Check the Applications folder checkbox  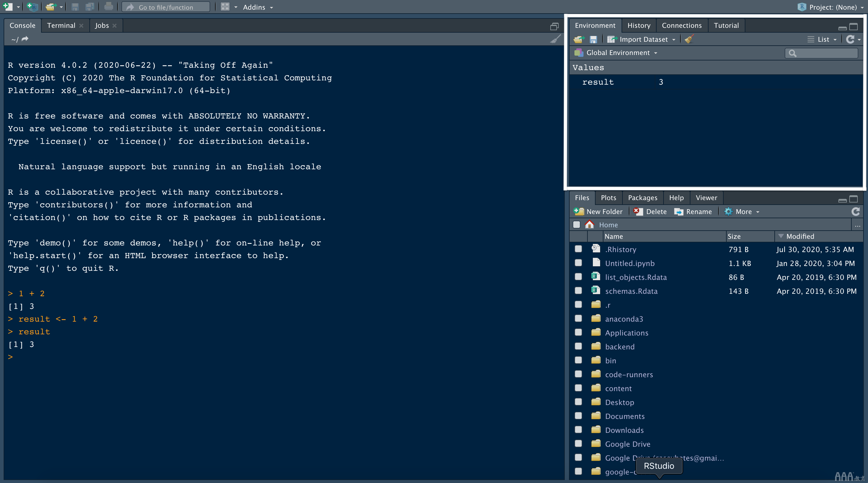[578, 332]
